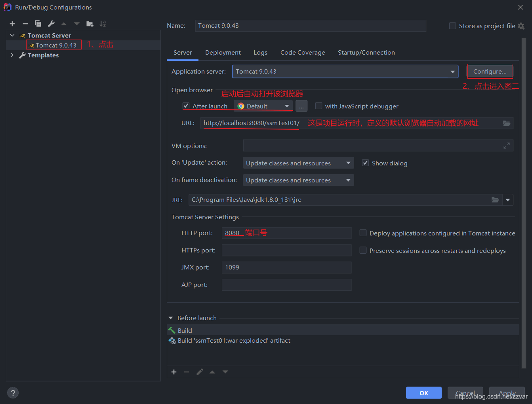Switch to the Startup/Connection tab
The height and width of the screenshot is (404, 532).
[x=366, y=53]
